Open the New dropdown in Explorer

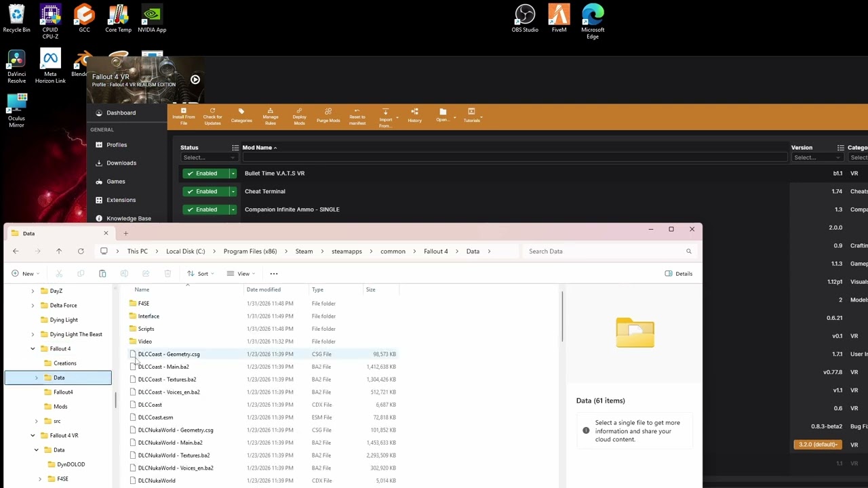[26, 274]
